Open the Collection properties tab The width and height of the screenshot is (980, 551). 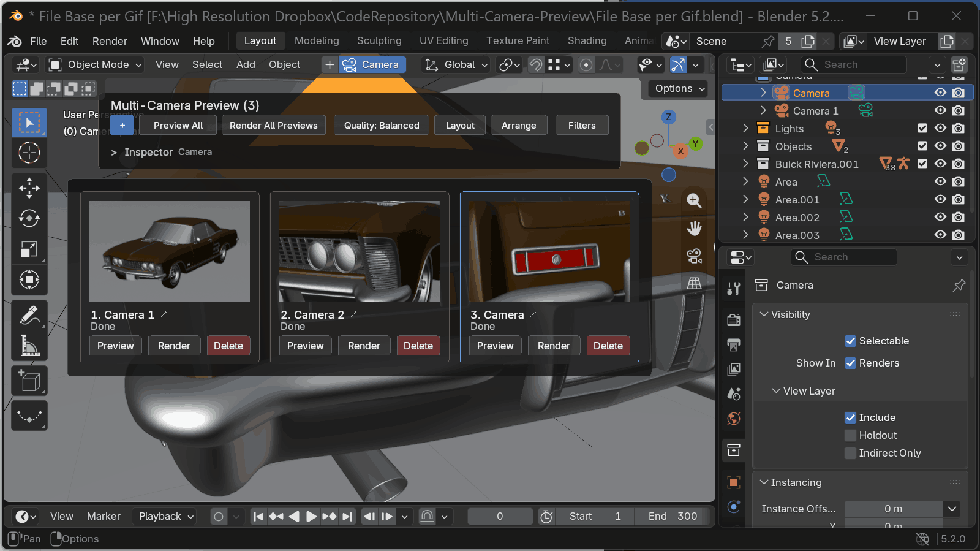[x=734, y=450]
